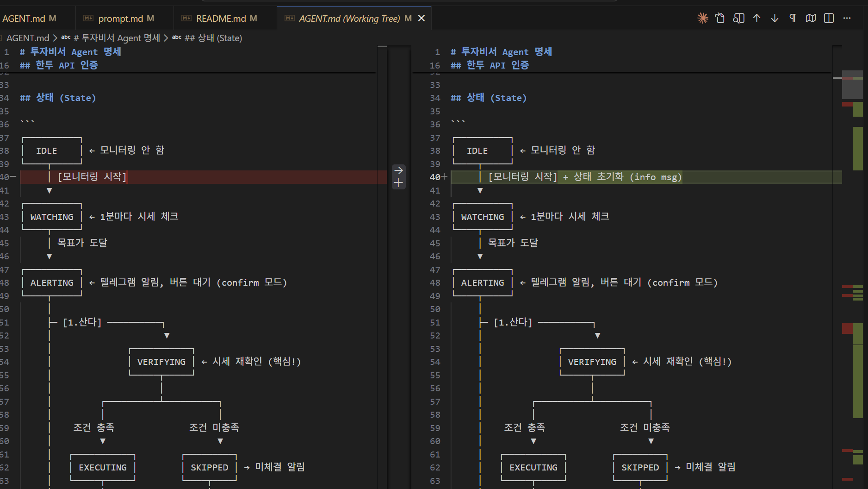Click the removed line '[모니터링 시작]' highlighted in red
The image size is (868, 489).
(x=204, y=177)
